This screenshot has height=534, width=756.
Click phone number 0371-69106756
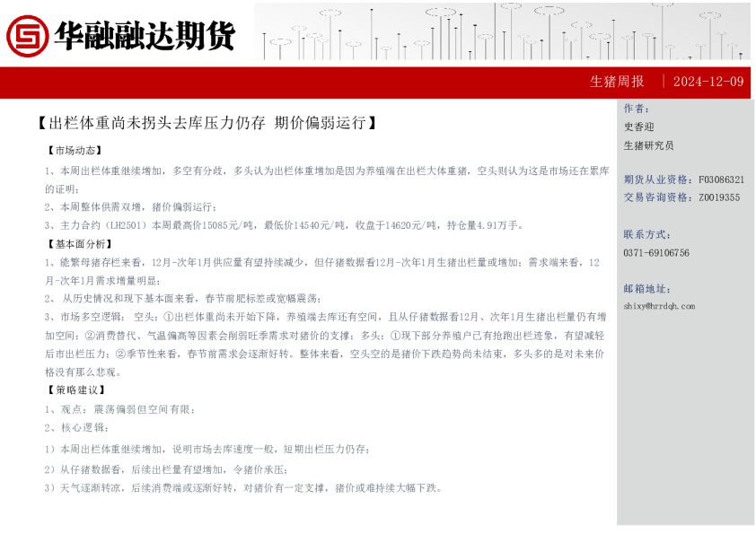(x=656, y=253)
